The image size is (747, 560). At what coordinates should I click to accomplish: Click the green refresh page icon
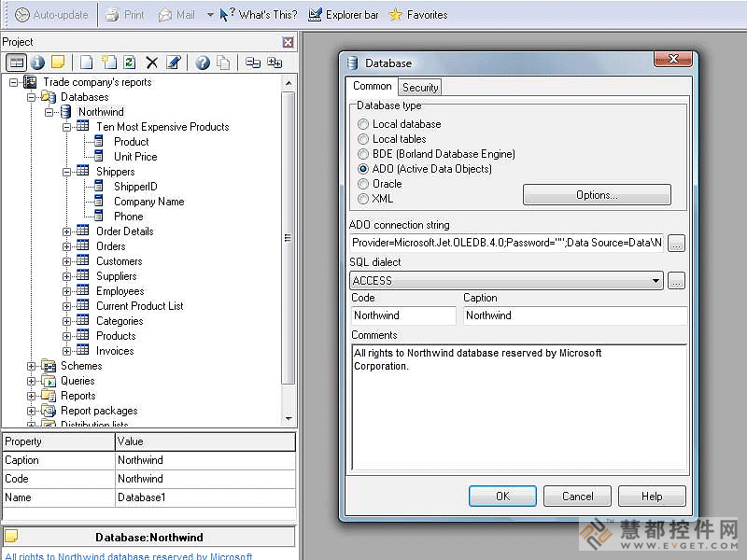(129, 63)
